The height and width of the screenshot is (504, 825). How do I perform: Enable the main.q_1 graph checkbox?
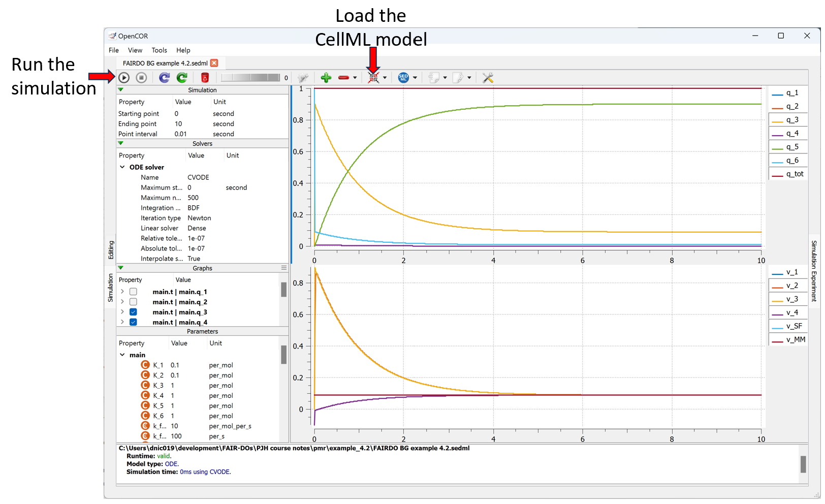pos(133,292)
